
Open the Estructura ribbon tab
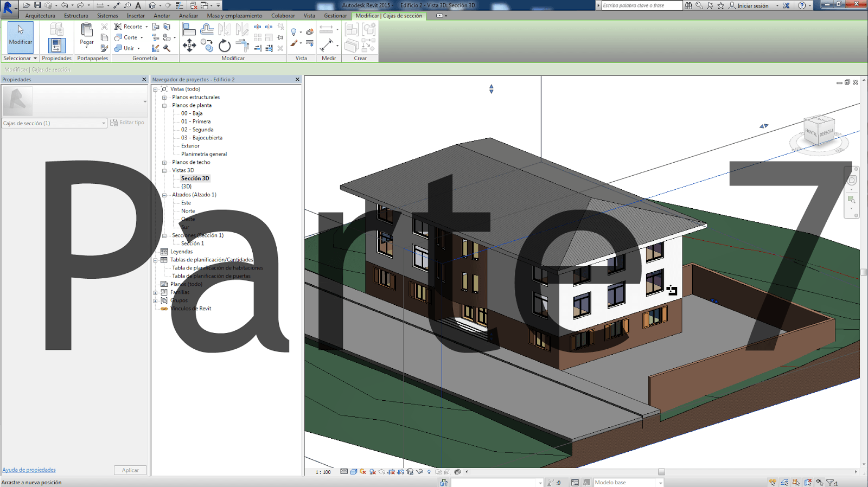(x=76, y=16)
